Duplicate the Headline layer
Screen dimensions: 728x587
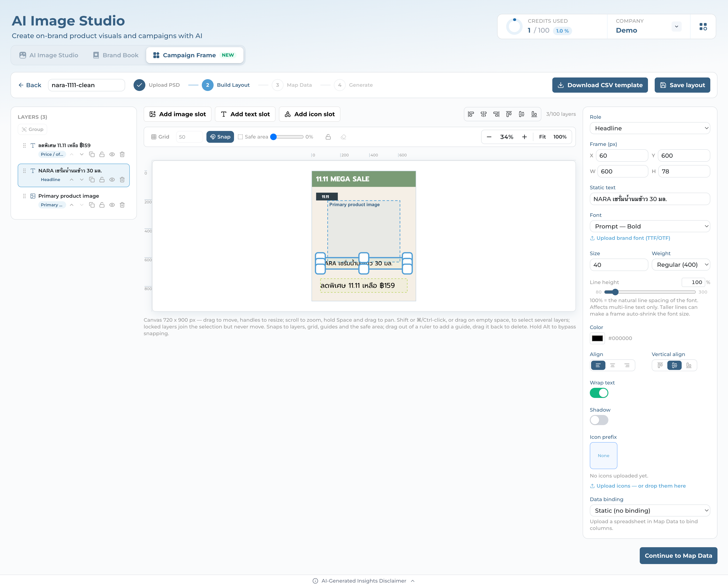tap(92, 180)
